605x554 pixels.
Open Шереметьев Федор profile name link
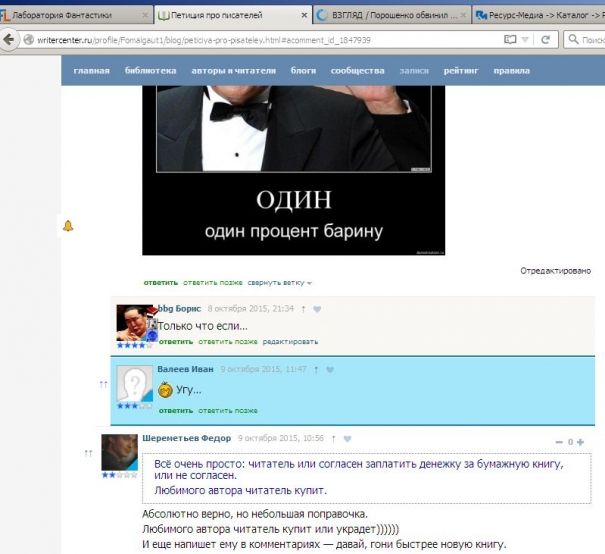(x=187, y=438)
